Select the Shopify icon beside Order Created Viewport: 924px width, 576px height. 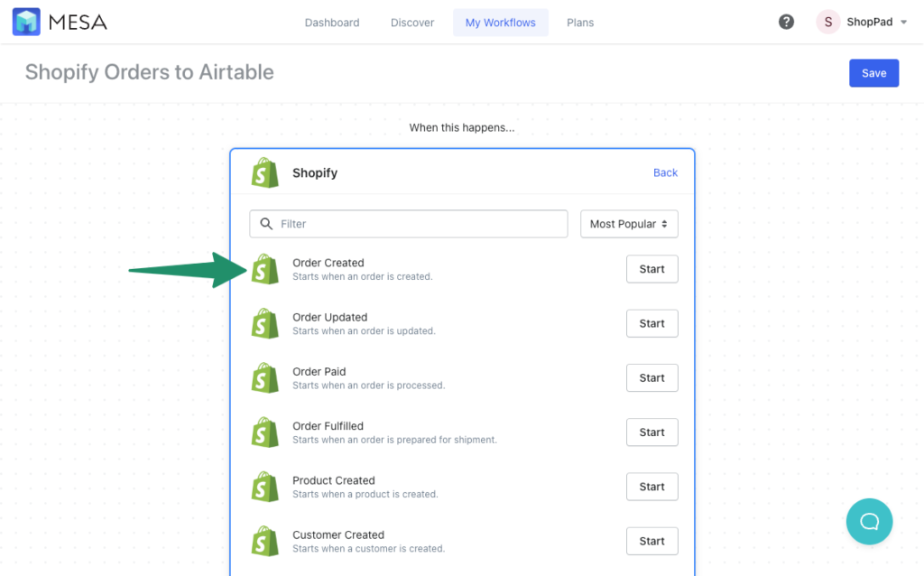coord(264,268)
